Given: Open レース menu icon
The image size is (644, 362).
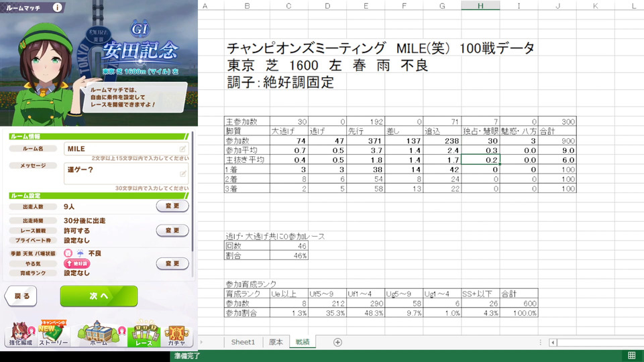Looking at the screenshot, I should click(144, 333).
